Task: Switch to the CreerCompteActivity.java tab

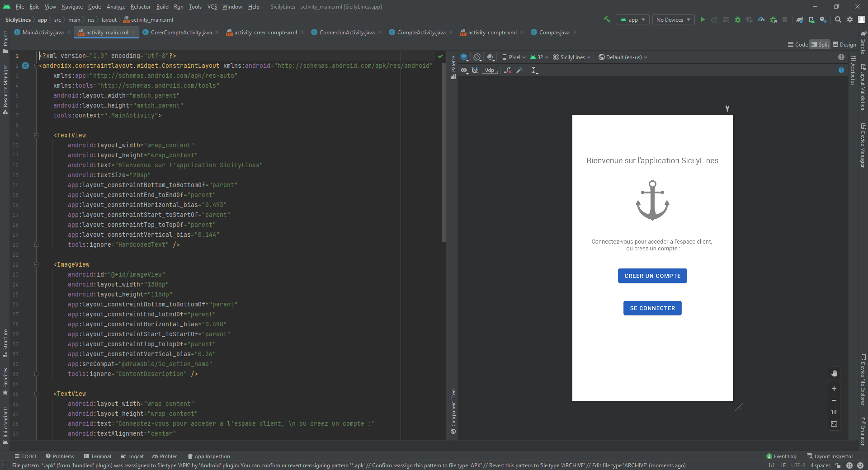Action: 181,32
